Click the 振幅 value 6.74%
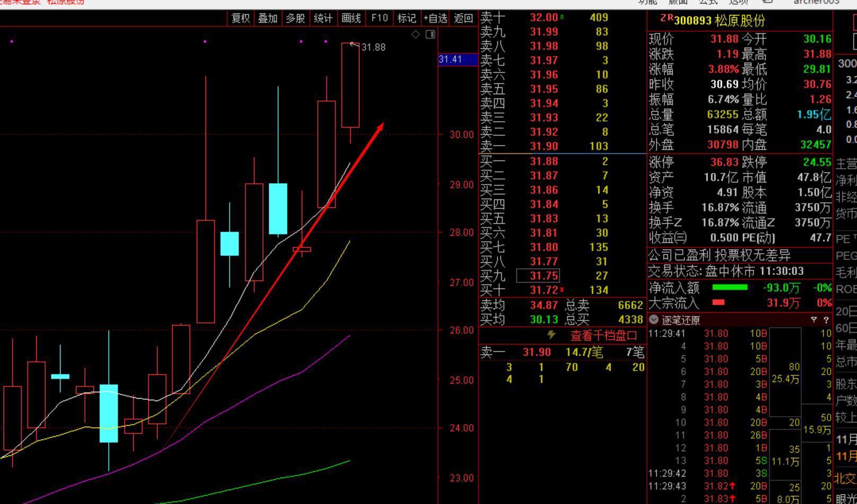857x504 pixels. [x=723, y=100]
